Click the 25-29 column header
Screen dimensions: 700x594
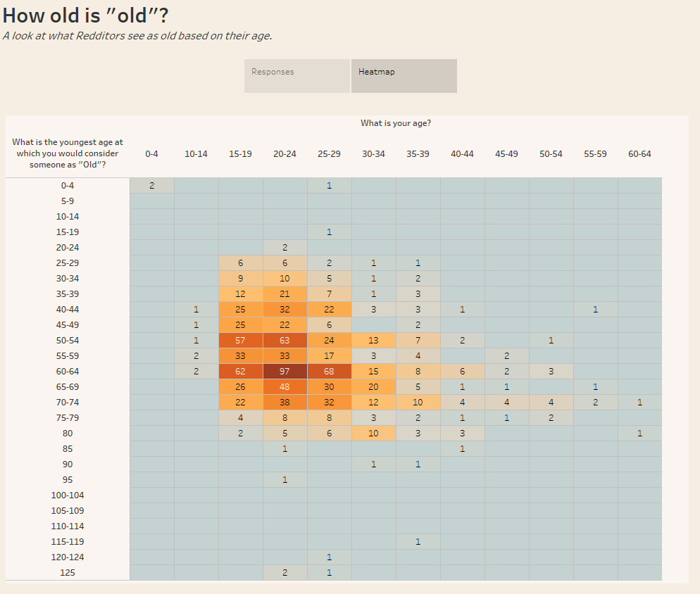(329, 153)
